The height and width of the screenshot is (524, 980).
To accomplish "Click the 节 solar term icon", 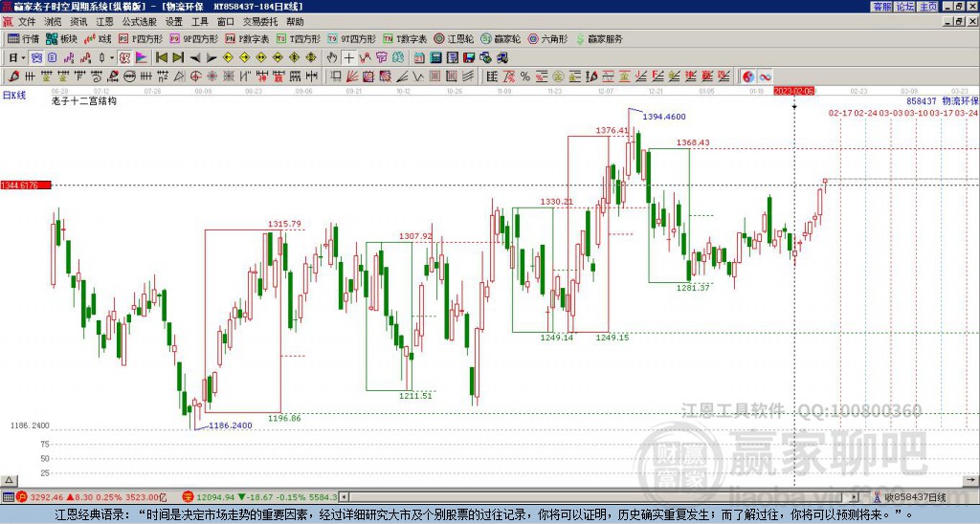I will tap(381, 58).
